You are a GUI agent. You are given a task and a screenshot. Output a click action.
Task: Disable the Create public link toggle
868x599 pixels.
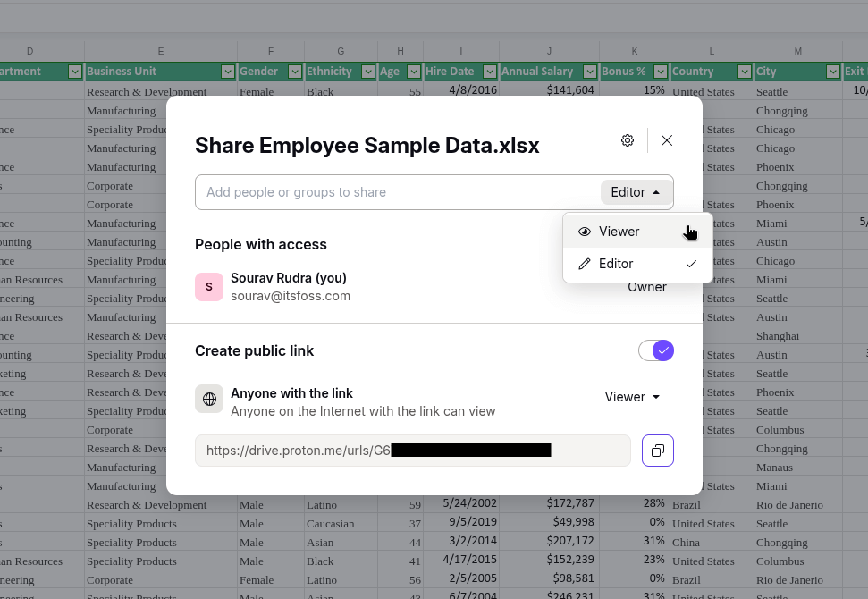click(x=656, y=350)
